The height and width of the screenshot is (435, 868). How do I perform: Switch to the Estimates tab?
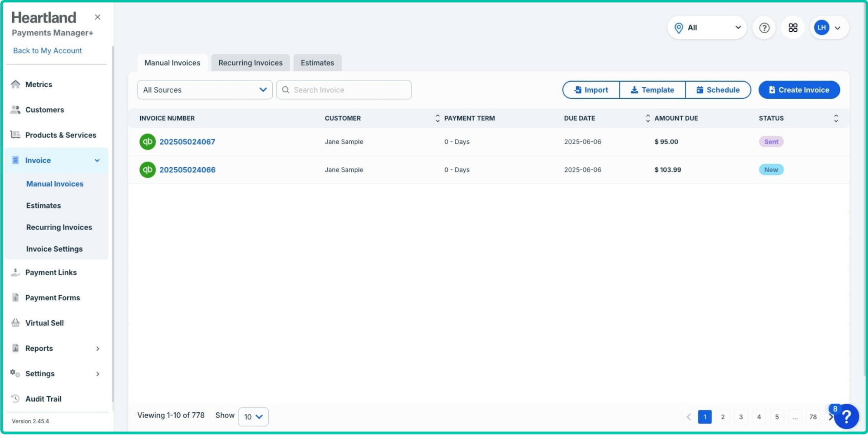tap(317, 63)
